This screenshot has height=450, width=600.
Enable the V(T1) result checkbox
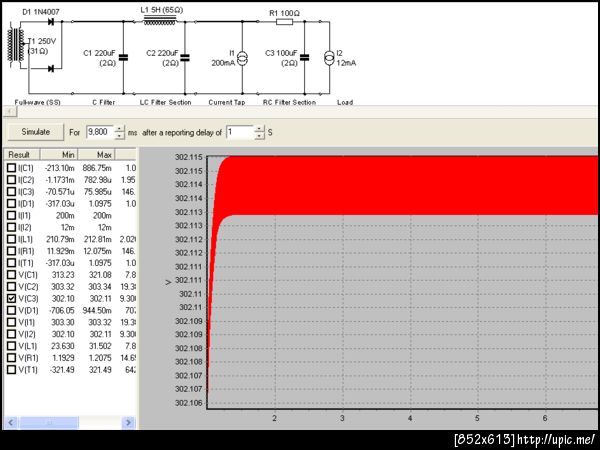(x=11, y=369)
